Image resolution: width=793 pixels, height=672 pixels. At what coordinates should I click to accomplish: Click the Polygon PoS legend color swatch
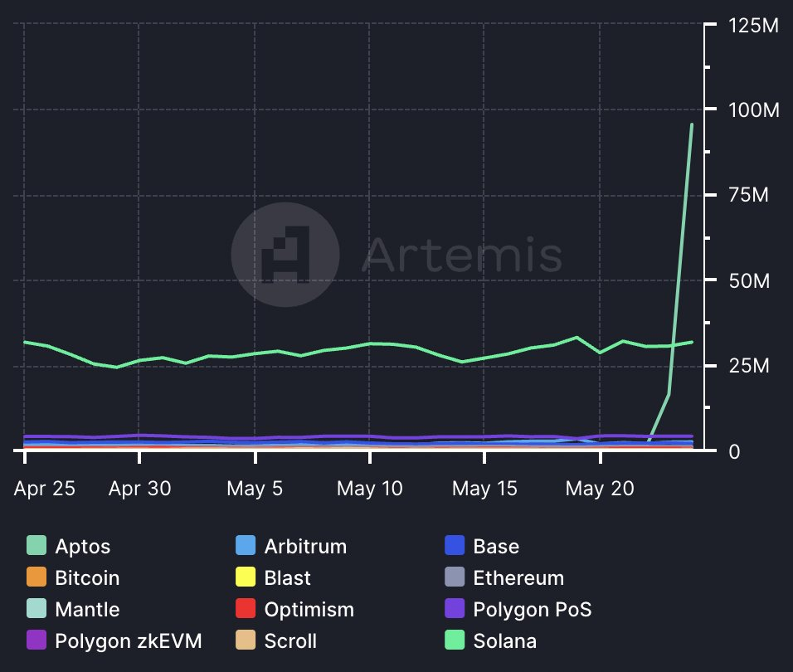point(455,609)
